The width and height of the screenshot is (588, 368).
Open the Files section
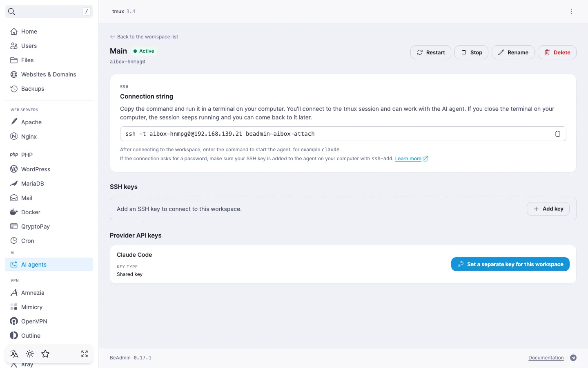tap(49, 60)
